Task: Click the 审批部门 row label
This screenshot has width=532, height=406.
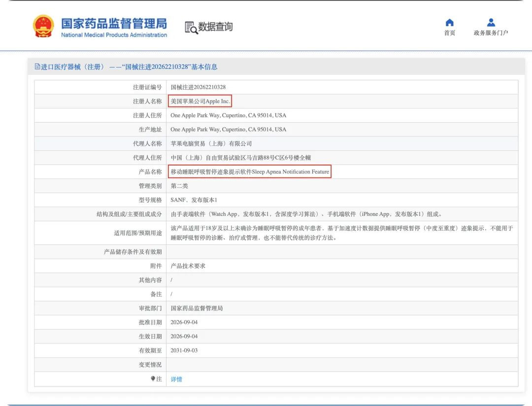Action: point(150,308)
